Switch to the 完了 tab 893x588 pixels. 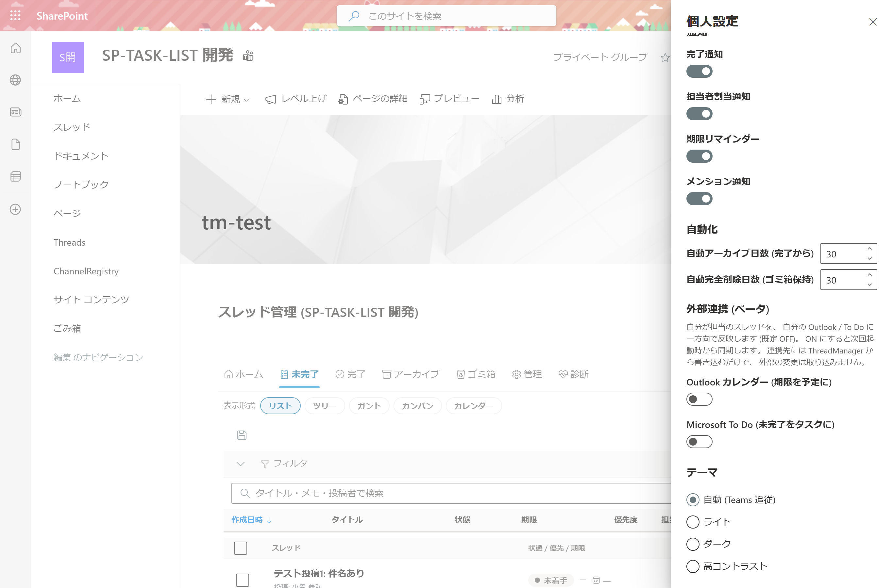350,374
